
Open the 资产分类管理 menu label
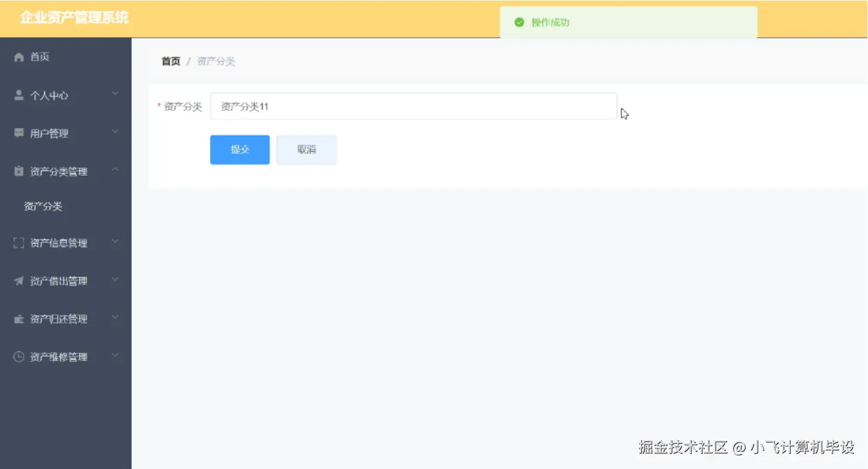coord(59,172)
